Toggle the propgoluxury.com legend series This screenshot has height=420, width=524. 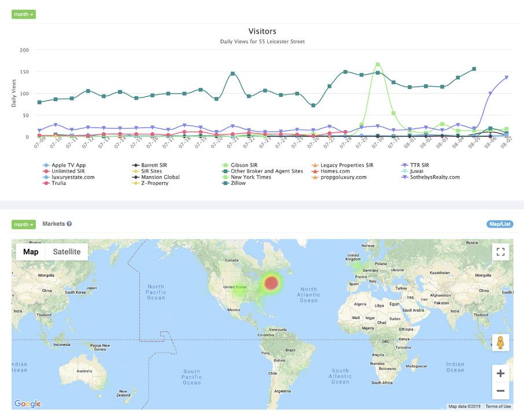click(339, 177)
